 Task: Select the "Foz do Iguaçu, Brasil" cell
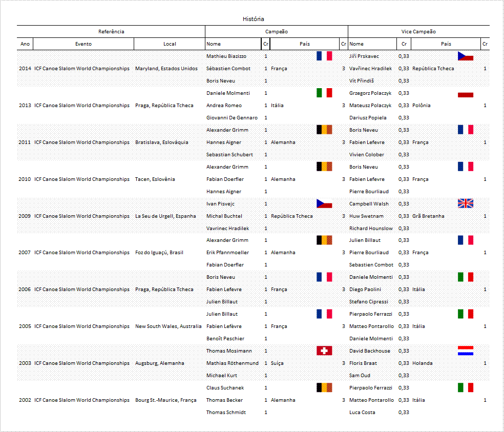coord(159,253)
